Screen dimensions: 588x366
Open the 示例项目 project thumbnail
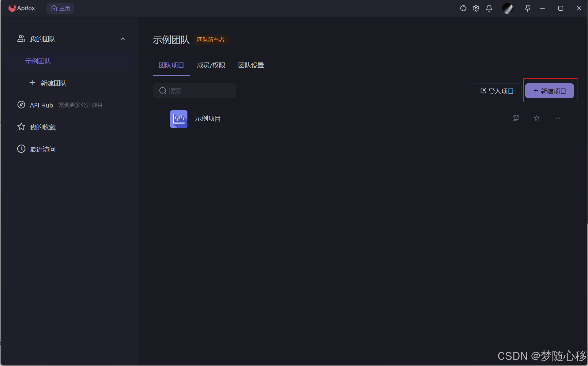(x=179, y=119)
